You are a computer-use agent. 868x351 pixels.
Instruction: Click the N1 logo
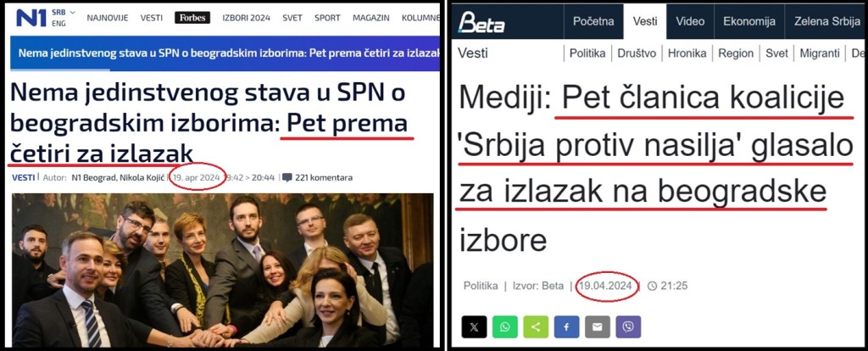[31, 17]
